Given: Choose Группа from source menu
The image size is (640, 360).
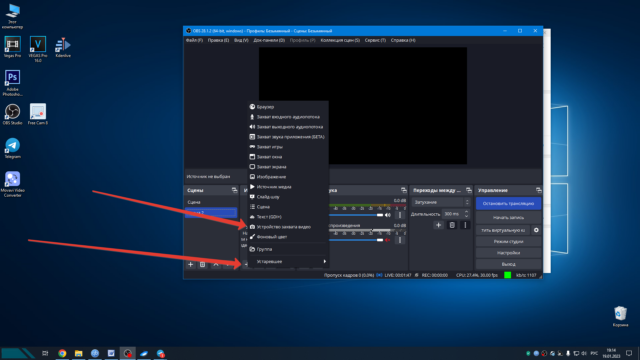Looking at the screenshot, I should [288, 249].
